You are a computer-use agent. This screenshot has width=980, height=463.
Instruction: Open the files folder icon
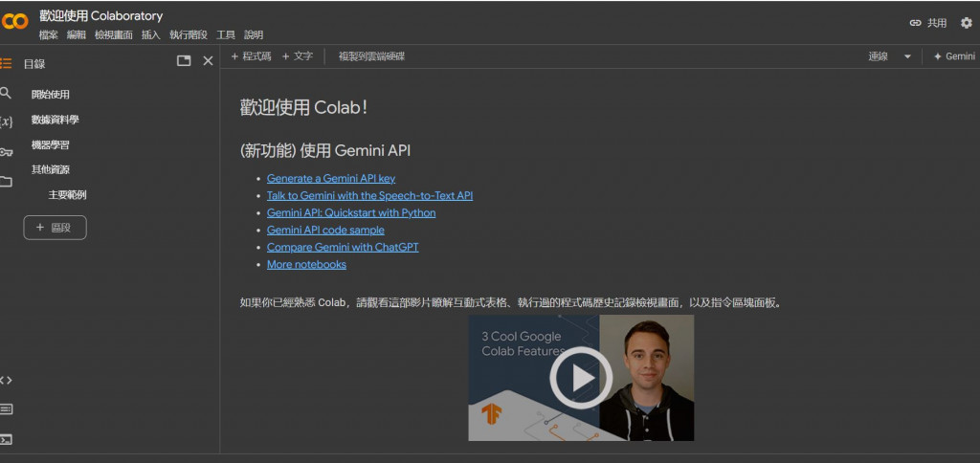click(6, 182)
